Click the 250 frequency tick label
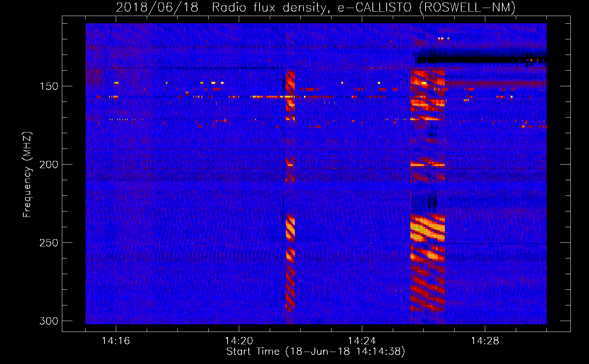This screenshot has height=364, width=589. click(49, 243)
